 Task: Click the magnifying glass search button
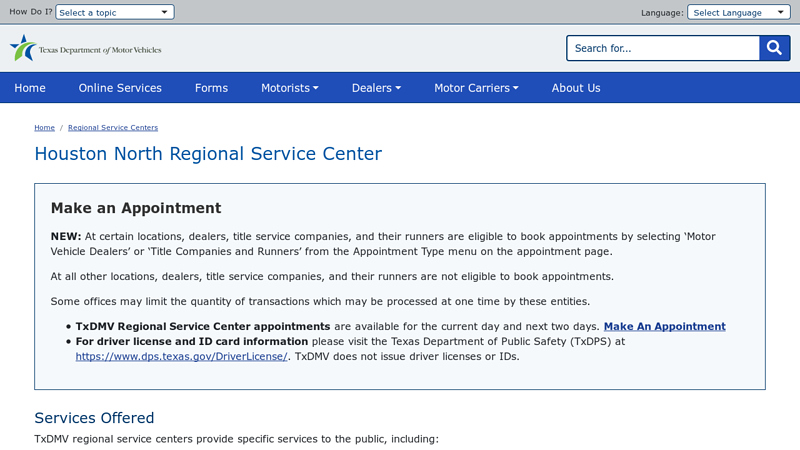(x=774, y=48)
